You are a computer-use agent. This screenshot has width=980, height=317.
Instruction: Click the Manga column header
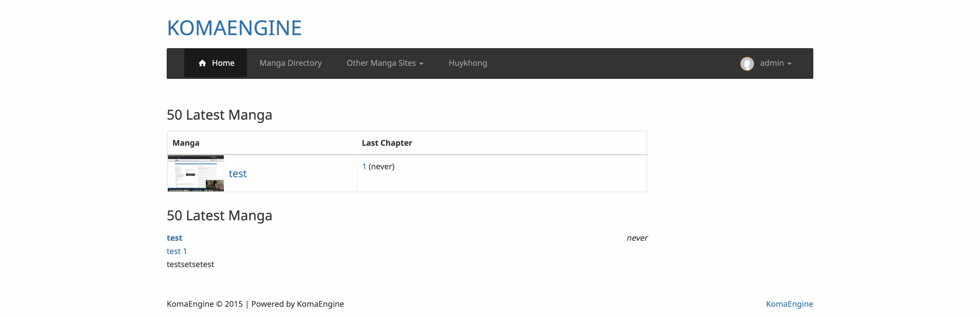coord(186,143)
